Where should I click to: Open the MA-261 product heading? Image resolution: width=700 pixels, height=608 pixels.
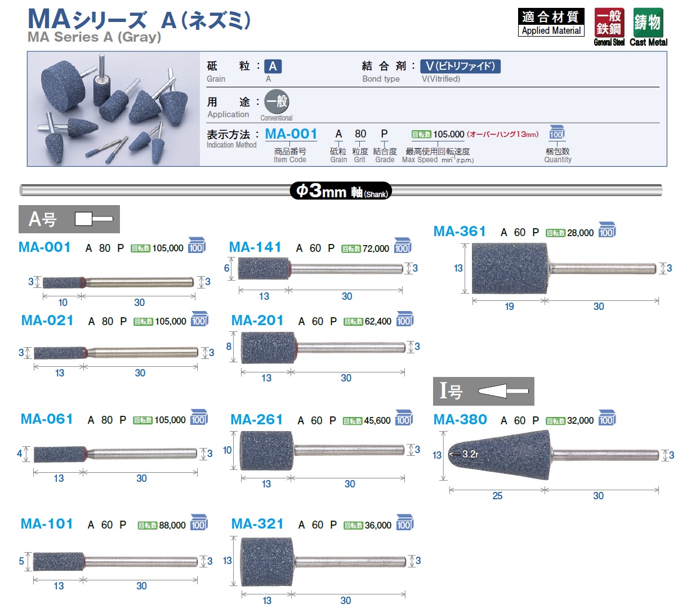pyautogui.click(x=257, y=420)
